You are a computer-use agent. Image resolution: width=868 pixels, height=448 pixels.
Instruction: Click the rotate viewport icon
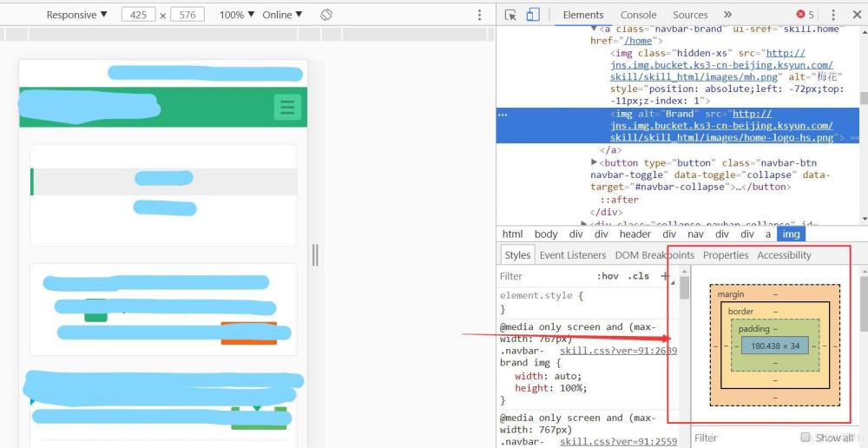[326, 15]
